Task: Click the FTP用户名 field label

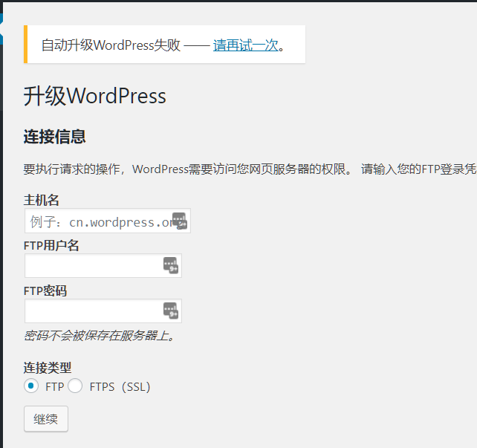Action: tap(51, 245)
